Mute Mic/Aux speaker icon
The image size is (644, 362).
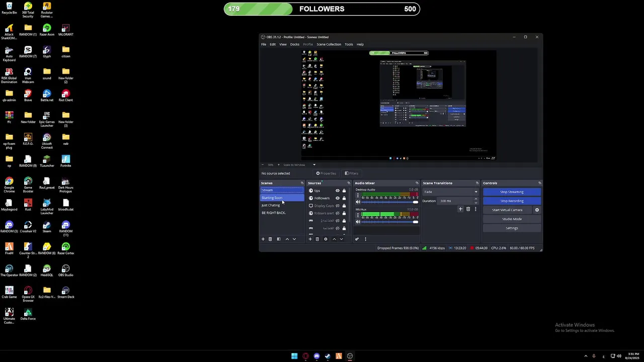358,222
